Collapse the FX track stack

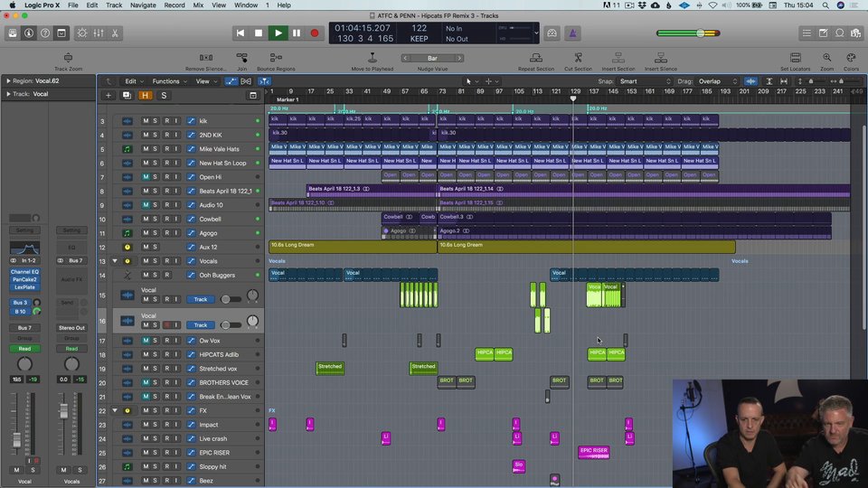115,410
